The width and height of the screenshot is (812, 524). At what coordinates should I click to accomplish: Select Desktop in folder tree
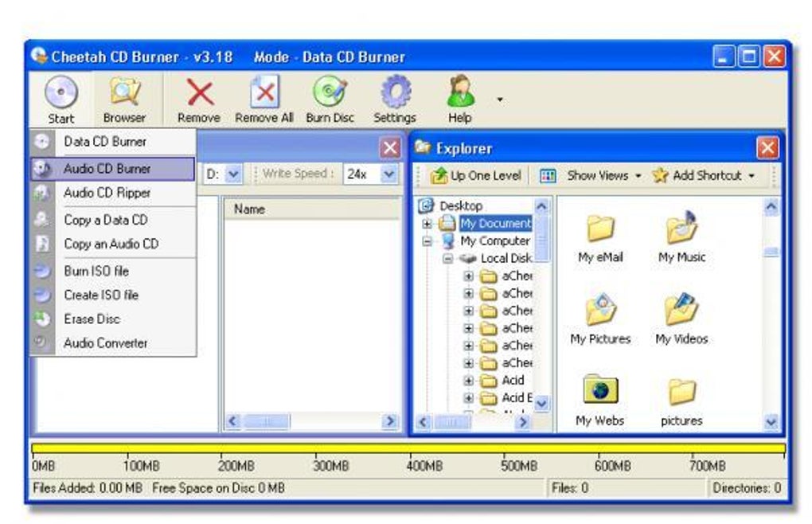[461, 206]
